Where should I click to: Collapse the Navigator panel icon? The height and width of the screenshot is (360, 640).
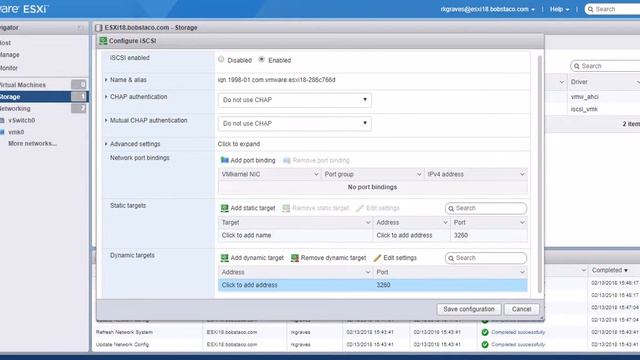(80, 28)
